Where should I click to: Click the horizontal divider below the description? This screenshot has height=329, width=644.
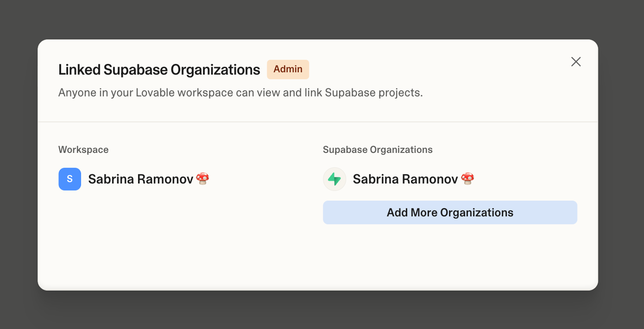[318, 122]
